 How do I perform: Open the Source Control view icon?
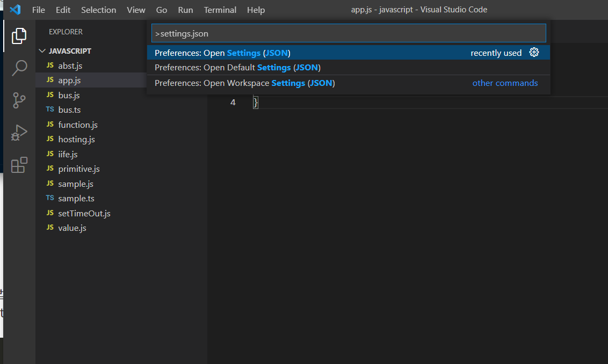coord(19,100)
